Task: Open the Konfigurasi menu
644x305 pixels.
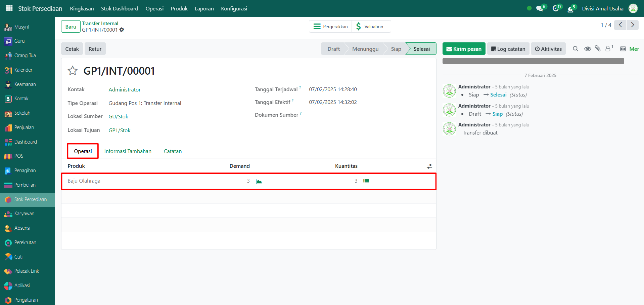Action: [234, 8]
